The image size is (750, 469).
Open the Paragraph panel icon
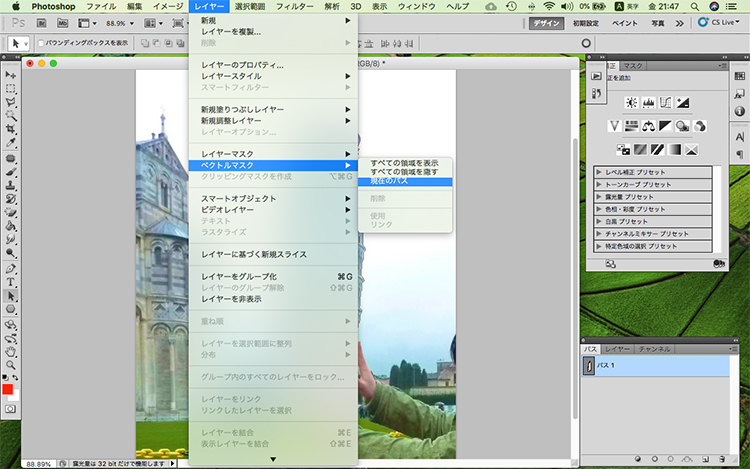pyautogui.click(x=739, y=154)
